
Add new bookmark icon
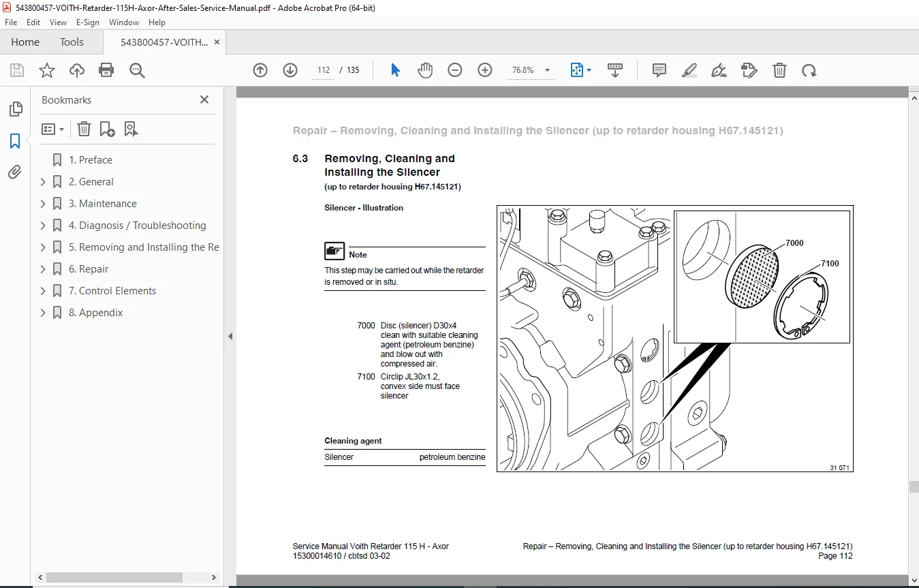107,129
